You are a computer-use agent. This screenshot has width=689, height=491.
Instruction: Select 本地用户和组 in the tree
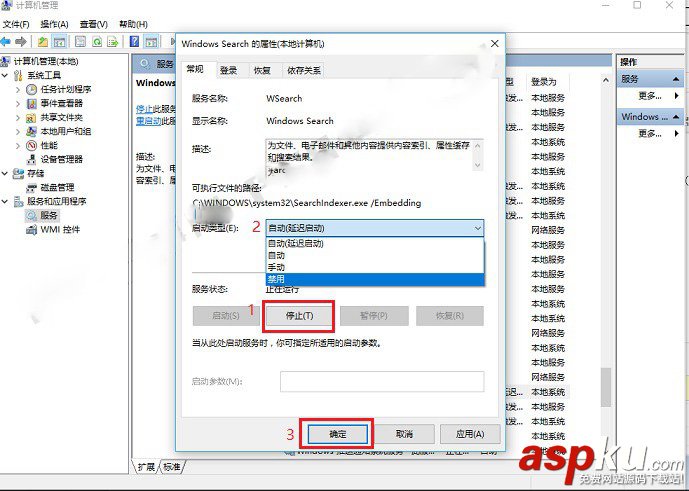[x=65, y=131]
